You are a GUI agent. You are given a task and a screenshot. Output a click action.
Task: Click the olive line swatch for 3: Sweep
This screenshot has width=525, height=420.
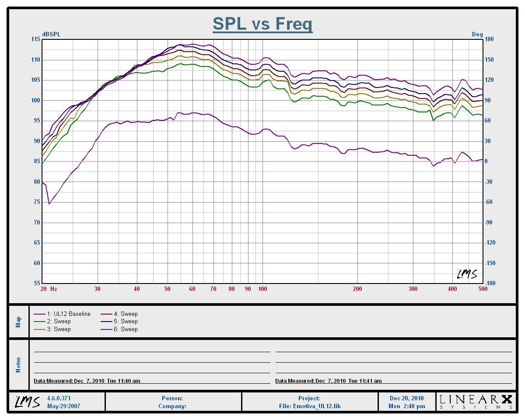pyautogui.click(x=39, y=329)
